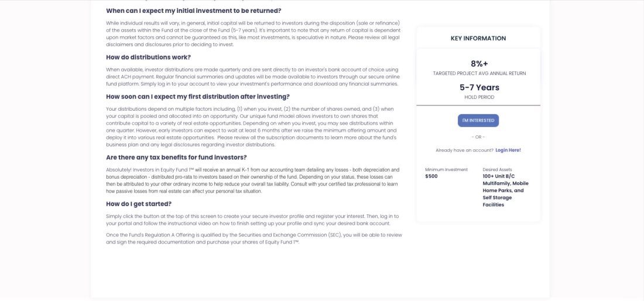
Task: Click the 'How do I get started?' heading
Action: point(139,204)
